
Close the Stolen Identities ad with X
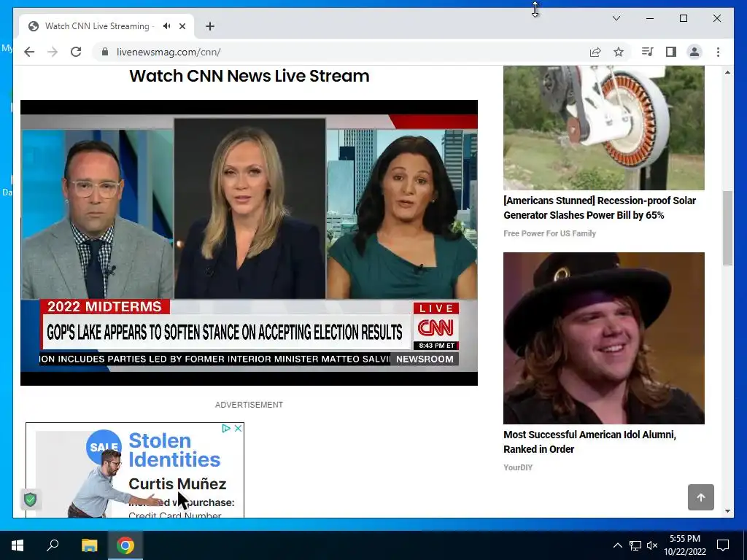(x=239, y=429)
